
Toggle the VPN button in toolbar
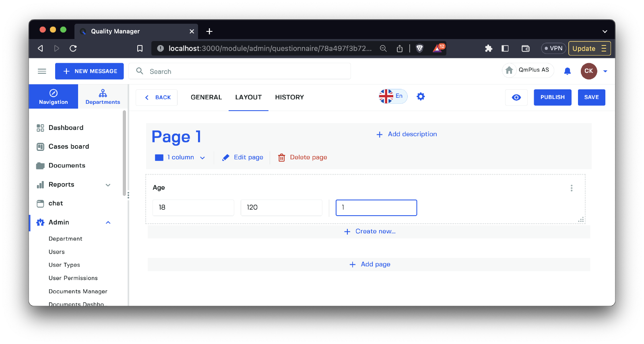[553, 48]
